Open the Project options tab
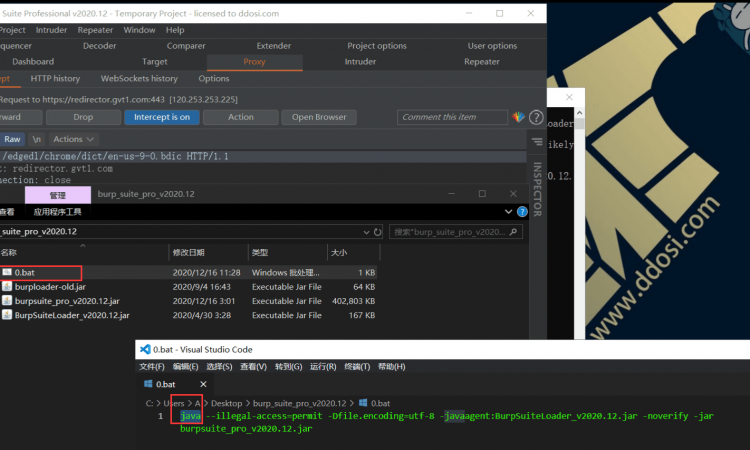Screen dimensions: 750x450 (377, 46)
